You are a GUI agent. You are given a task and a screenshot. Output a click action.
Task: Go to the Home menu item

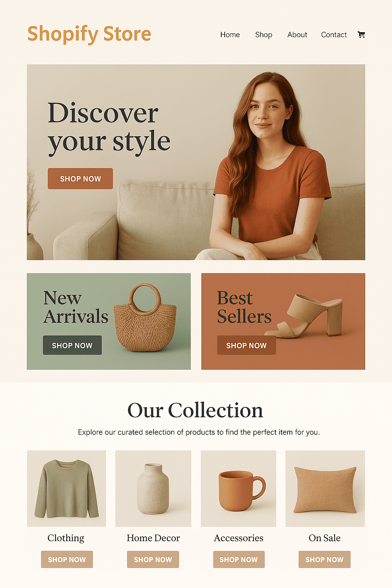(230, 34)
